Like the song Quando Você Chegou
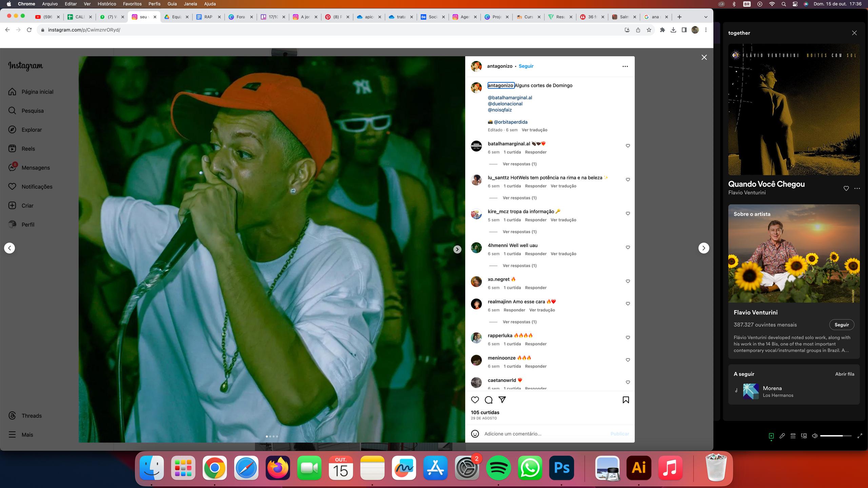868x488 pixels. pyautogui.click(x=846, y=188)
